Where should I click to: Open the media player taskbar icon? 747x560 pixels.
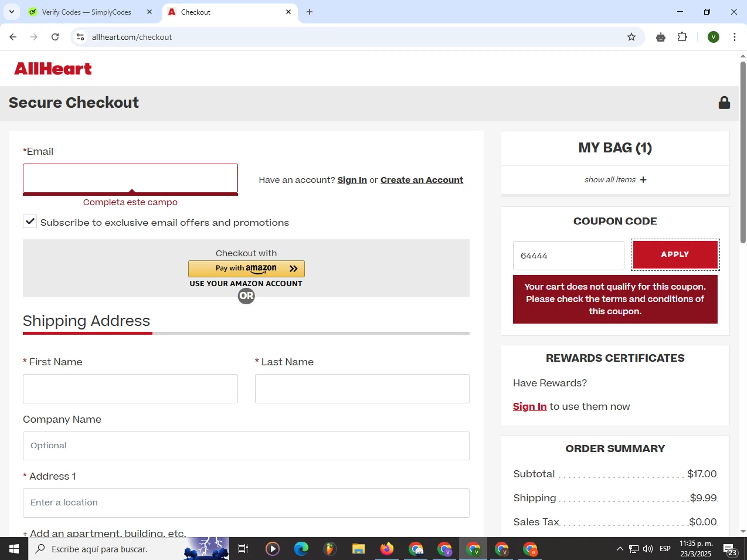pyautogui.click(x=272, y=549)
